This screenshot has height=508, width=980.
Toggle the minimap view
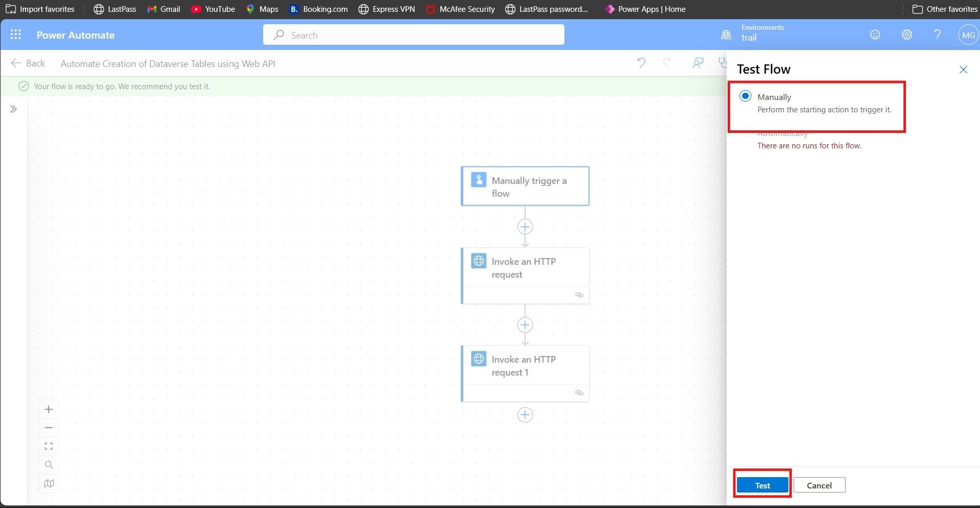[x=48, y=483]
